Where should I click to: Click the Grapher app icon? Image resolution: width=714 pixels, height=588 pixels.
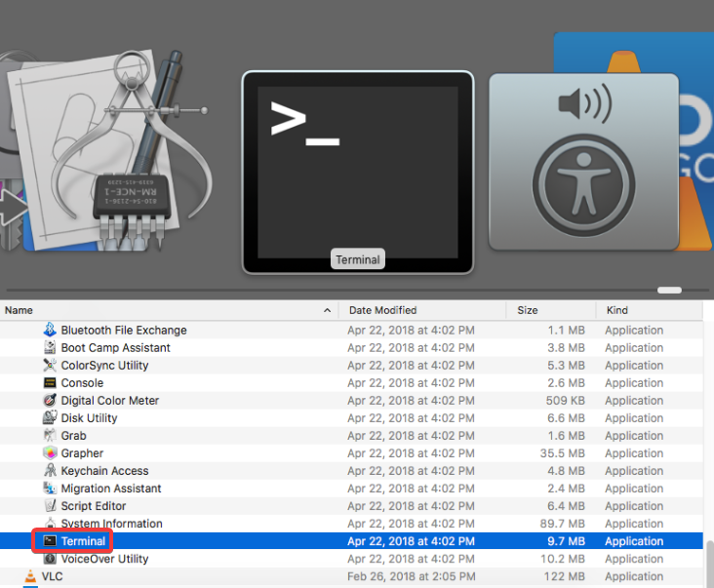50,452
